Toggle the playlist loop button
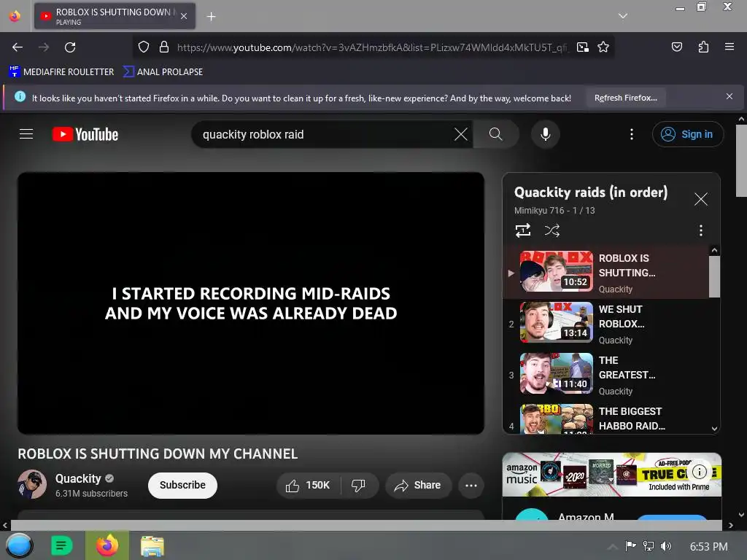The width and height of the screenshot is (747, 560). (522, 230)
